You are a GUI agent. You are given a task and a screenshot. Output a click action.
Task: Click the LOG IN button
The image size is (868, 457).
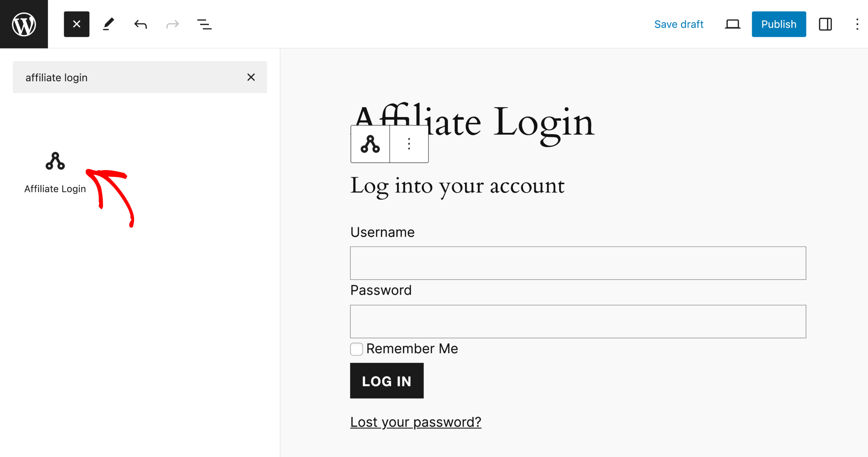(x=386, y=381)
